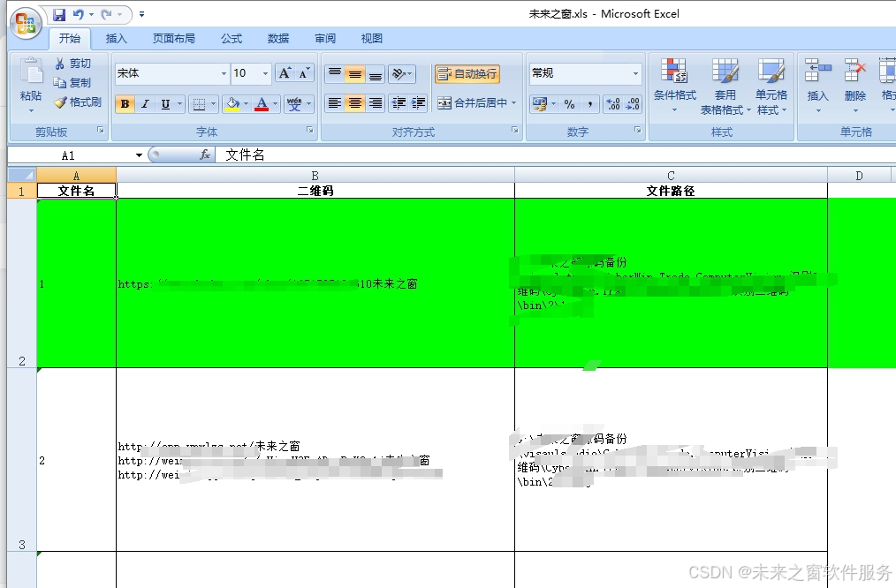This screenshot has height=588, width=896.
Task: Redo the last action
Action: coord(106,14)
